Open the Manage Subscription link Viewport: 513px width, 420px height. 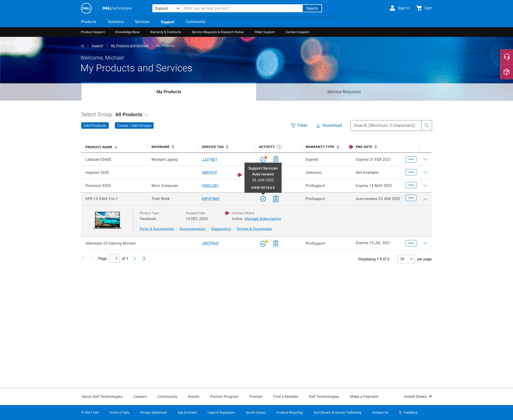[263, 219]
